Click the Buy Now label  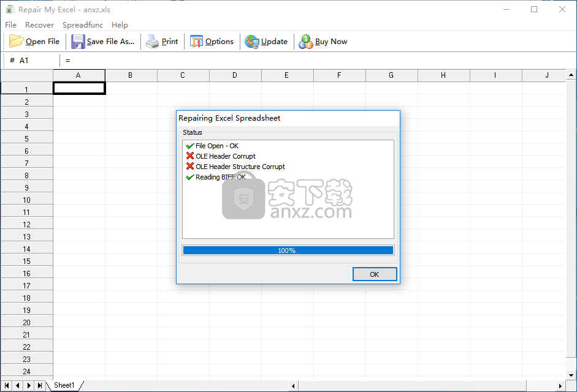click(331, 42)
